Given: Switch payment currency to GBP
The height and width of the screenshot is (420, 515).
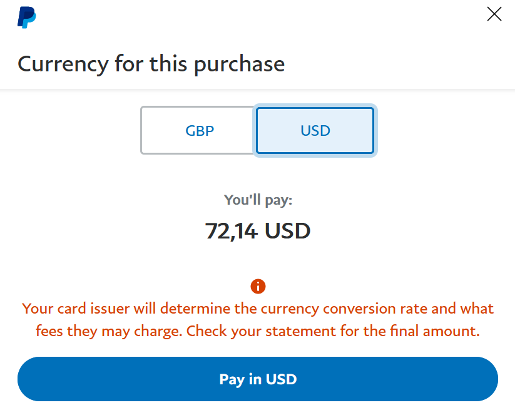Looking at the screenshot, I should [x=199, y=130].
